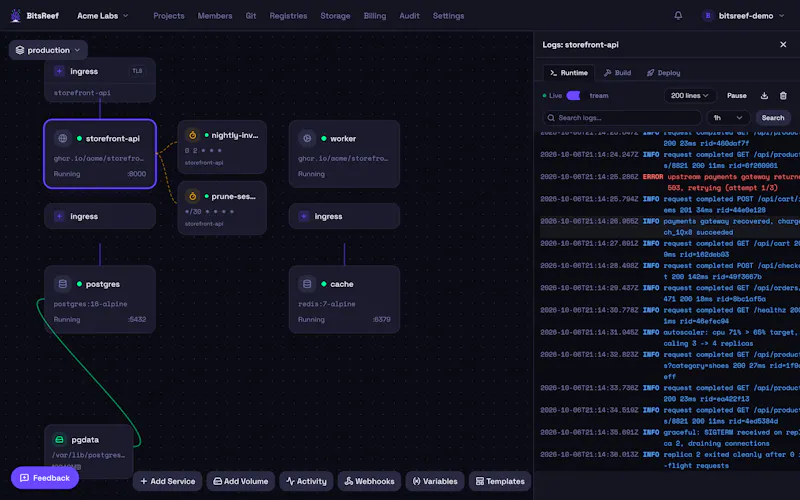This screenshot has height=500, width=800.
Task: Select the cache service node
Action: [344, 299]
